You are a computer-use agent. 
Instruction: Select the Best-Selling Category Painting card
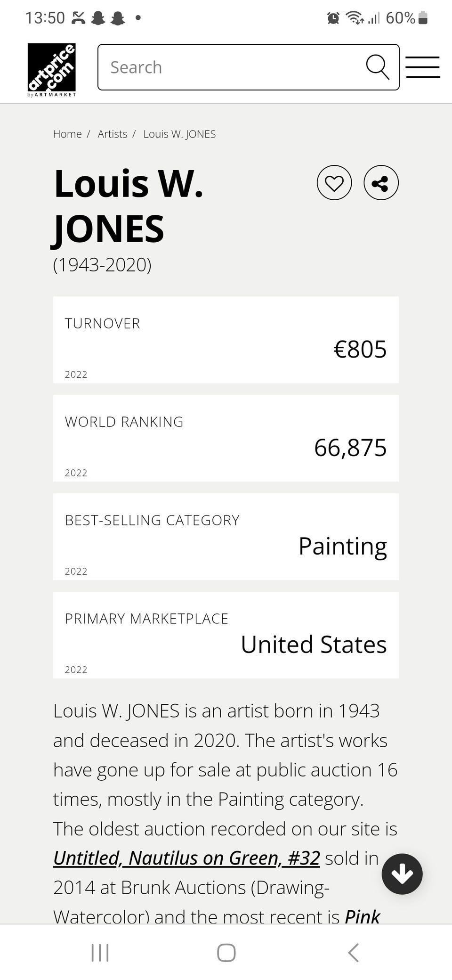(x=226, y=537)
